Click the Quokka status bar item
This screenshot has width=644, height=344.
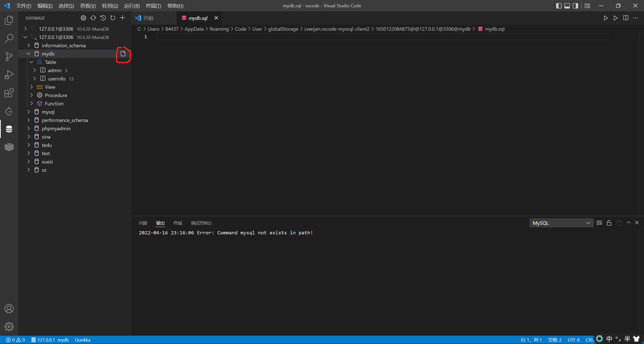coord(83,340)
